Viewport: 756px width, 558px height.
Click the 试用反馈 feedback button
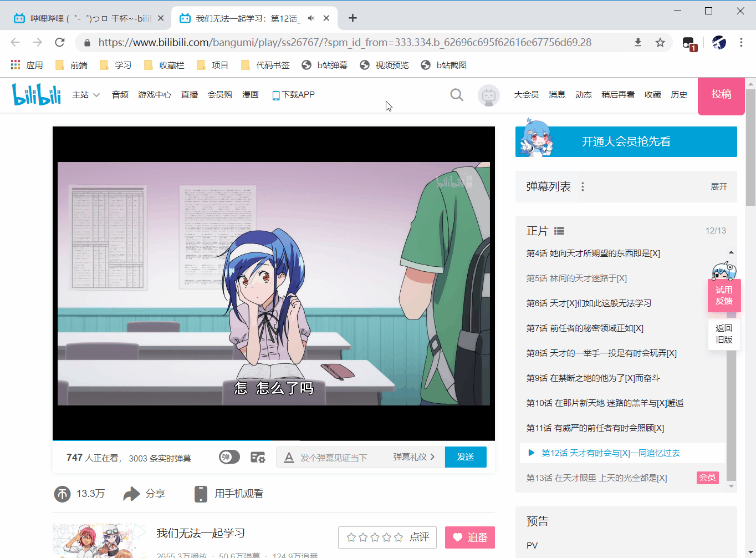(x=724, y=295)
